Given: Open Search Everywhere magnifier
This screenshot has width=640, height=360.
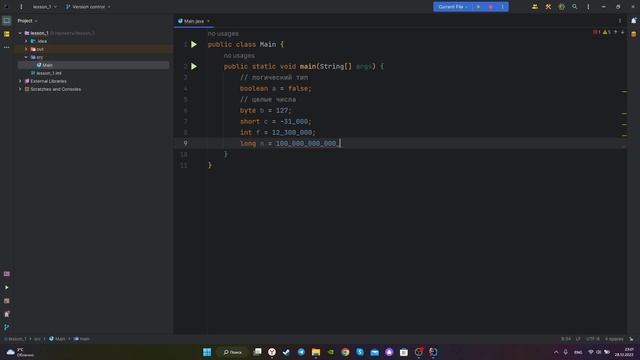Looking at the screenshot, I should tap(575, 7).
